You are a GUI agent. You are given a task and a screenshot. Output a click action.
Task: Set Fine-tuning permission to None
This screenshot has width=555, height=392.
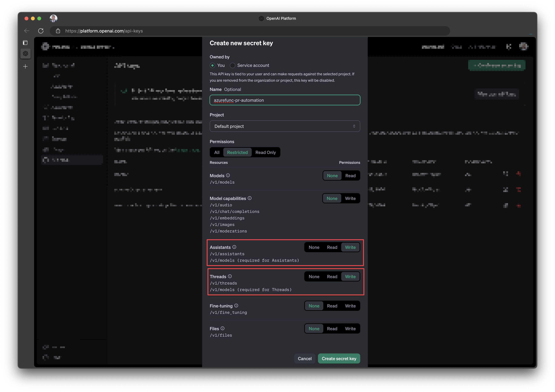(x=314, y=306)
